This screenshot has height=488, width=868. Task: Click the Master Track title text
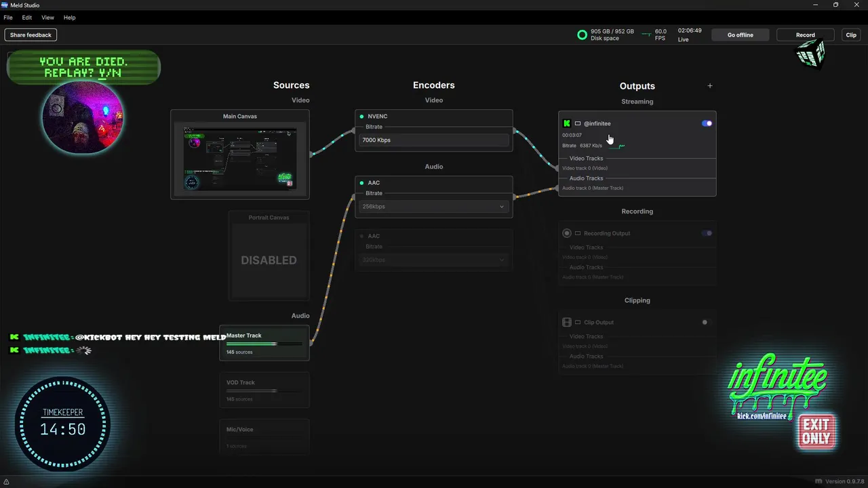[244, 335]
